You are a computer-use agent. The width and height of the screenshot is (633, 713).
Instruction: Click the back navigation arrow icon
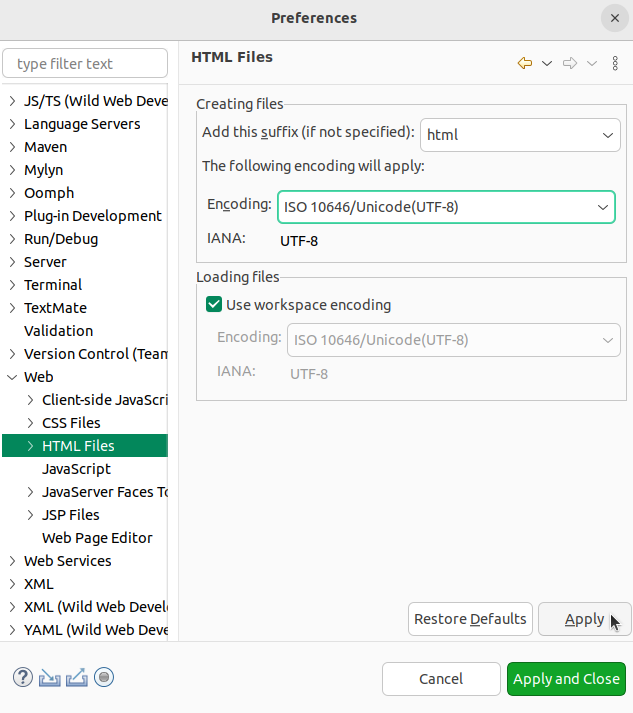[525, 63]
